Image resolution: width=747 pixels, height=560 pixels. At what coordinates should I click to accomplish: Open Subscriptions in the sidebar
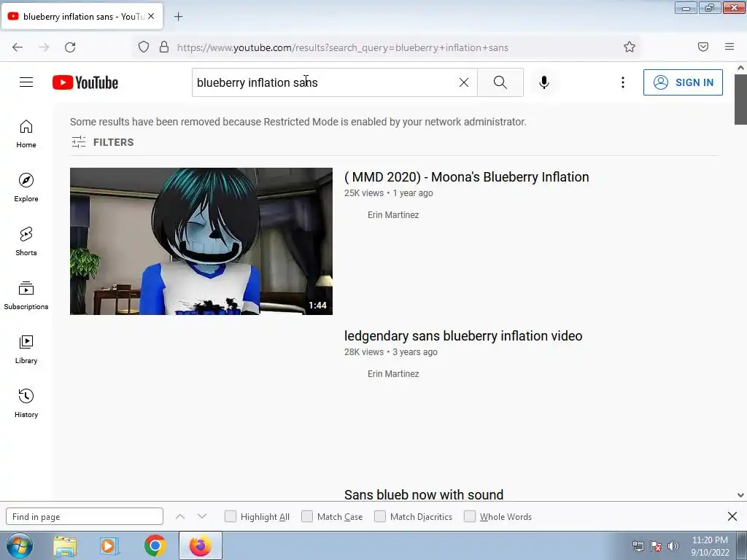[x=26, y=296]
